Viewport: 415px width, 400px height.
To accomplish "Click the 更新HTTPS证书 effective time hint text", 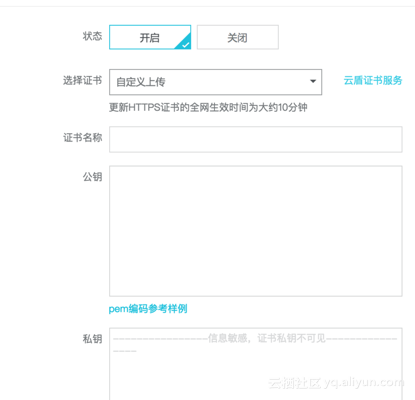I will pos(208,107).
